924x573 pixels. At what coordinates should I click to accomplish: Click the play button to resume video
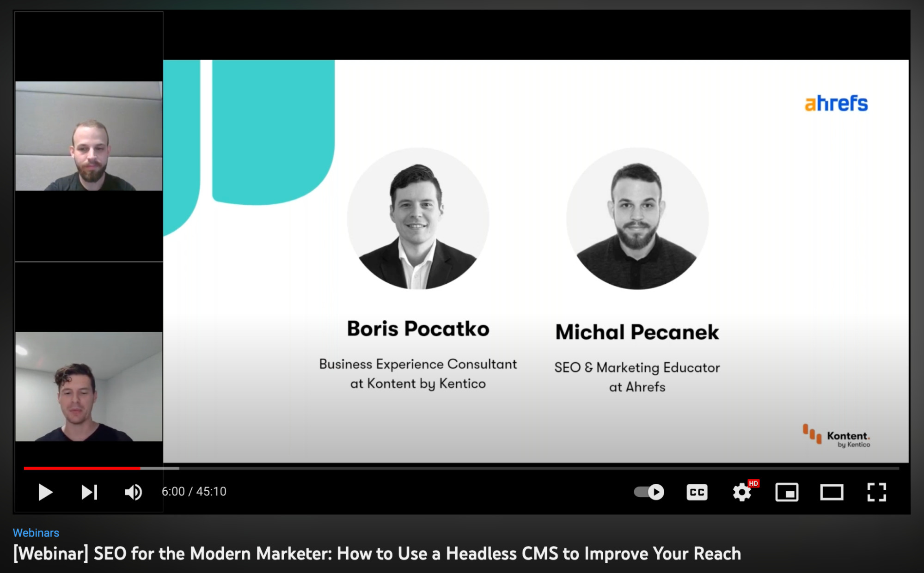coord(43,491)
